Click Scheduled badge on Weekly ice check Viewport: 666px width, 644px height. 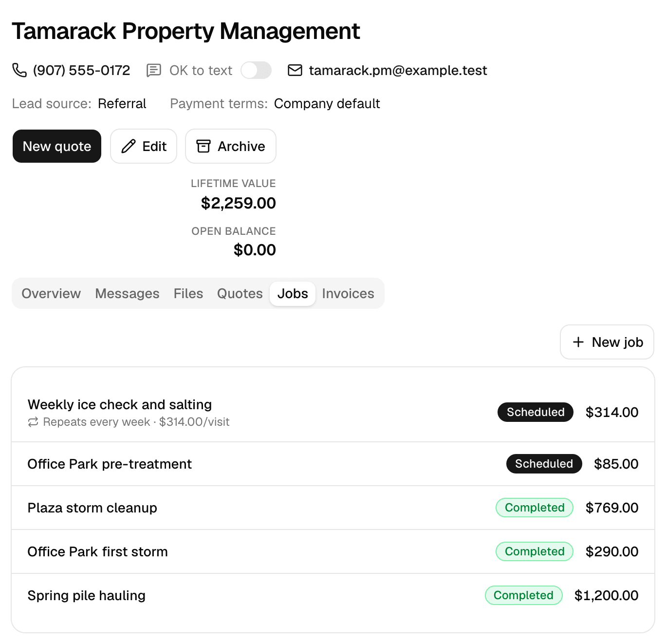point(536,412)
